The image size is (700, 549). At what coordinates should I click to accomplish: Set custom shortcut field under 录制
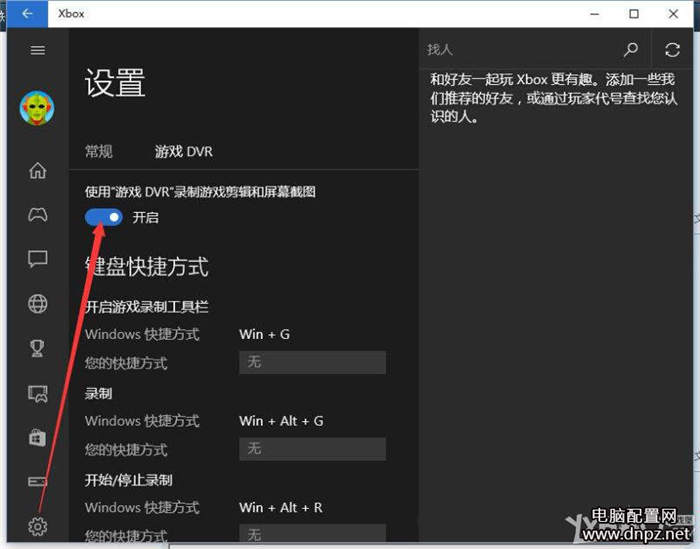coord(312,449)
